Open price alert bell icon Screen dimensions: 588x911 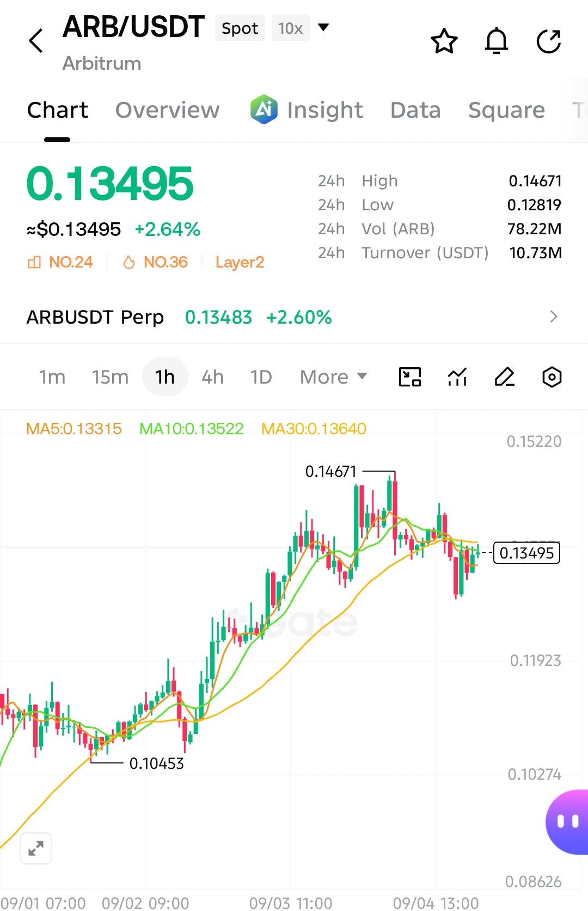coord(497,41)
